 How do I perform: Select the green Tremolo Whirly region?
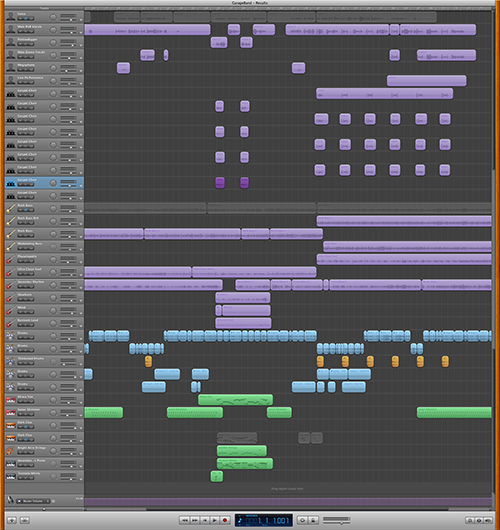click(217, 477)
